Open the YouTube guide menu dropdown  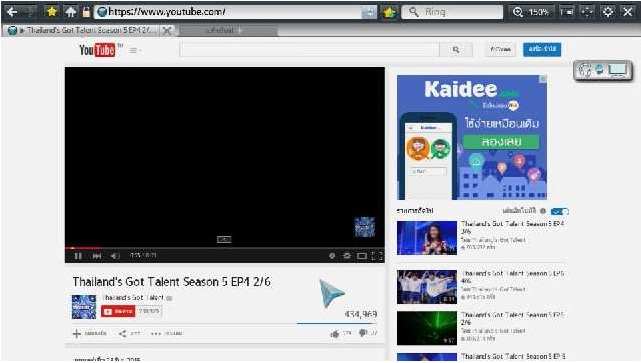pyautogui.click(x=135, y=50)
